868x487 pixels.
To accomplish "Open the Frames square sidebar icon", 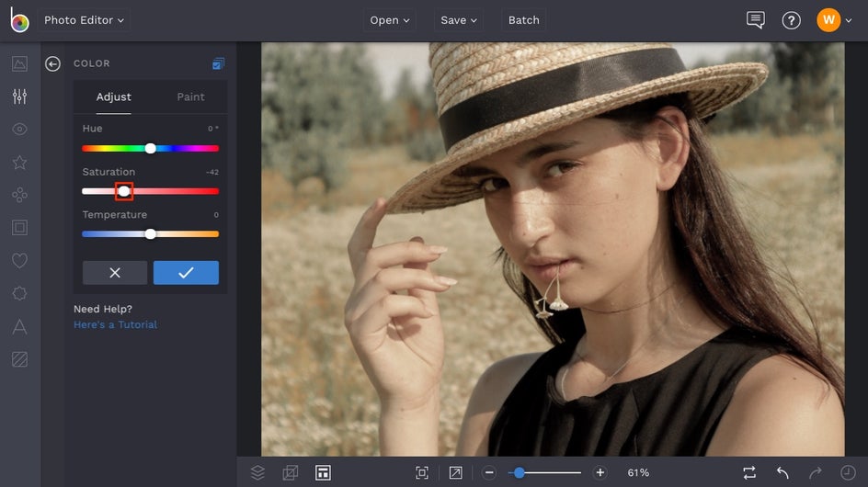I will pos(20,228).
